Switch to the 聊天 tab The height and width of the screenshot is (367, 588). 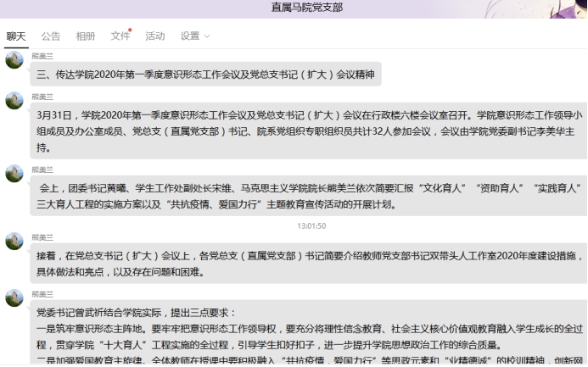pyautogui.click(x=17, y=36)
